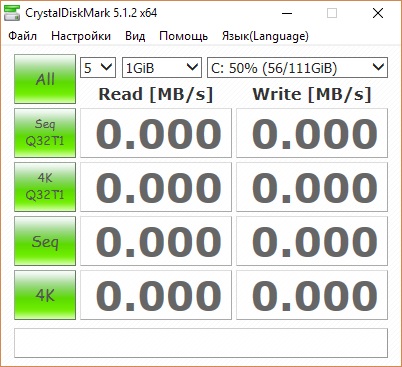Open the Вид menu

[x=135, y=36]
